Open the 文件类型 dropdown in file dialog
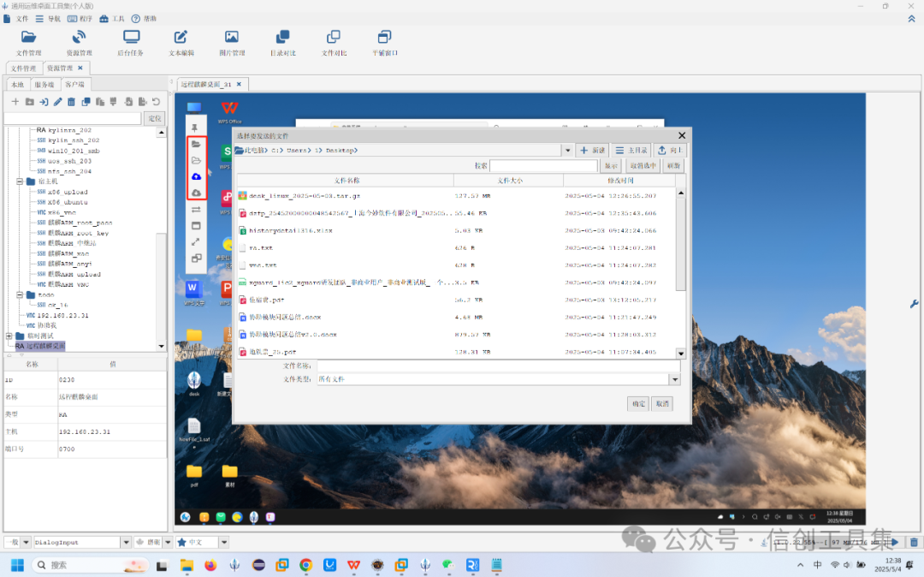Viewport: 924px width, 577px height. click(675, 379)
